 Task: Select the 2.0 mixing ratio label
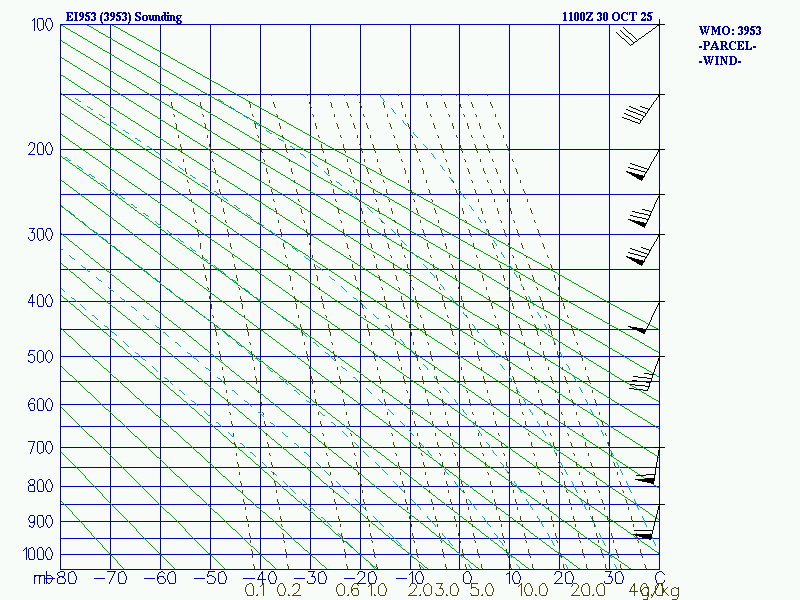[420, 590]
